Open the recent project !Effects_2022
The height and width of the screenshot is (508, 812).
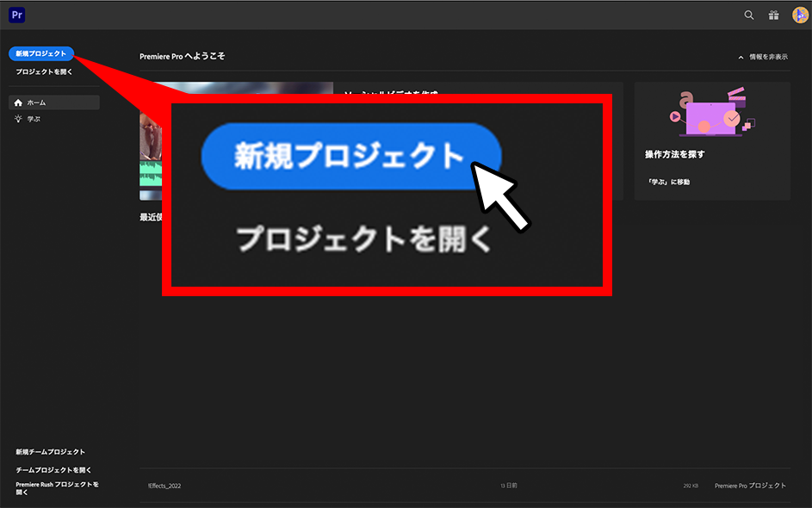pyautogui.click(x=164, y=486)
